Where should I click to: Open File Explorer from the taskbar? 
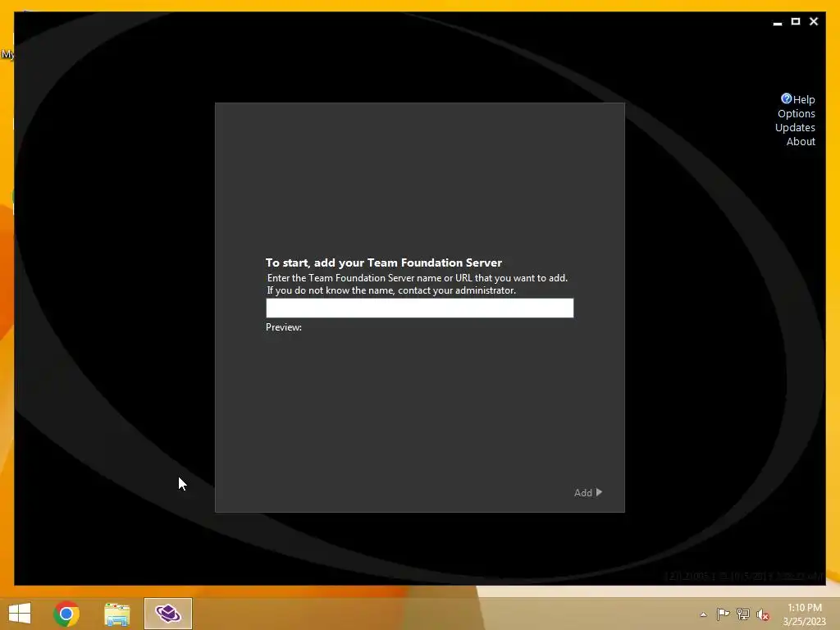tap(116, 614)
